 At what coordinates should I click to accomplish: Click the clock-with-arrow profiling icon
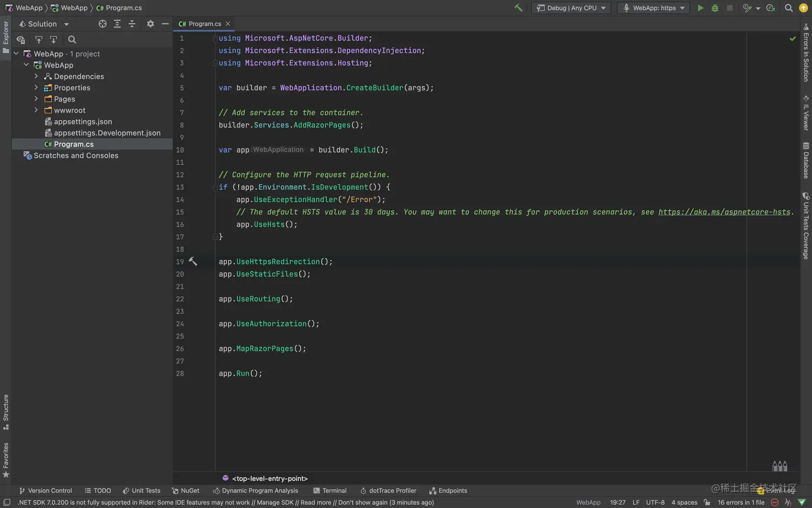[771, 8]
